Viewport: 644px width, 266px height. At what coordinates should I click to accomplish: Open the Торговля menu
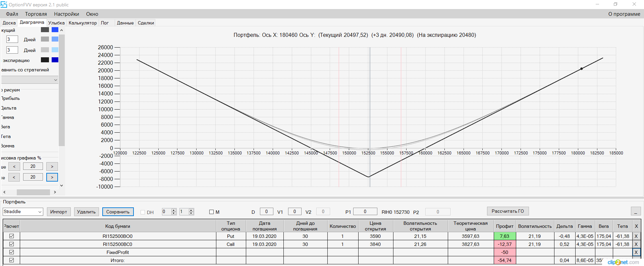[x=36, y=14]
